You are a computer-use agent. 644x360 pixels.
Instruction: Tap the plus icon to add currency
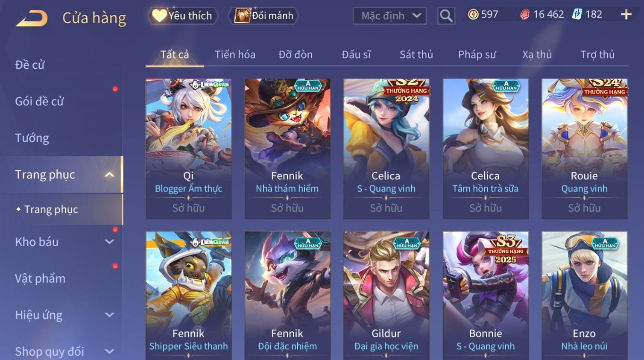(x=626, y=15)
